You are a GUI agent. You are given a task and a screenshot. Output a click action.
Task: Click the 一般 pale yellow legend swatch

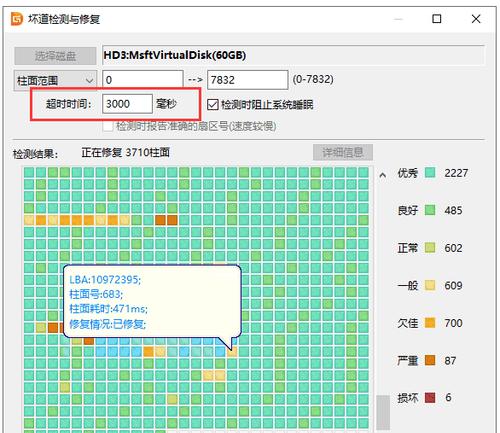point(430,285)
